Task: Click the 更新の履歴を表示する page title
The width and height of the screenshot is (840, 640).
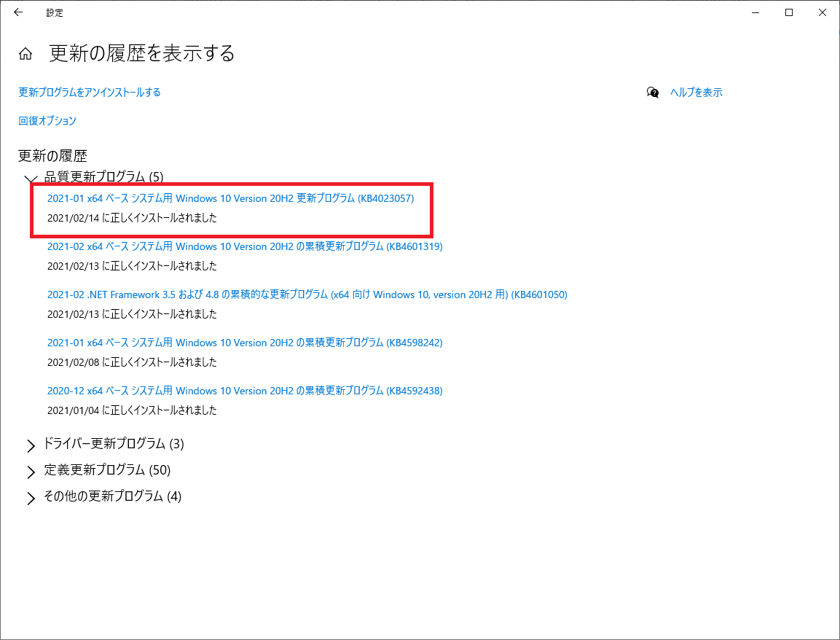Action: click(x=142, y=53)
